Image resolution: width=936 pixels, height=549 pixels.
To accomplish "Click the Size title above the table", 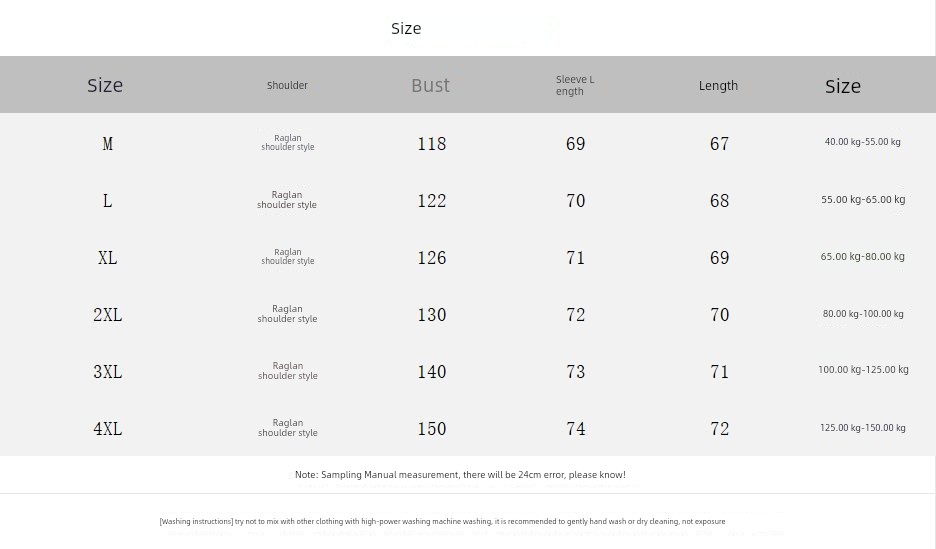I will click(x=406, y=29).
